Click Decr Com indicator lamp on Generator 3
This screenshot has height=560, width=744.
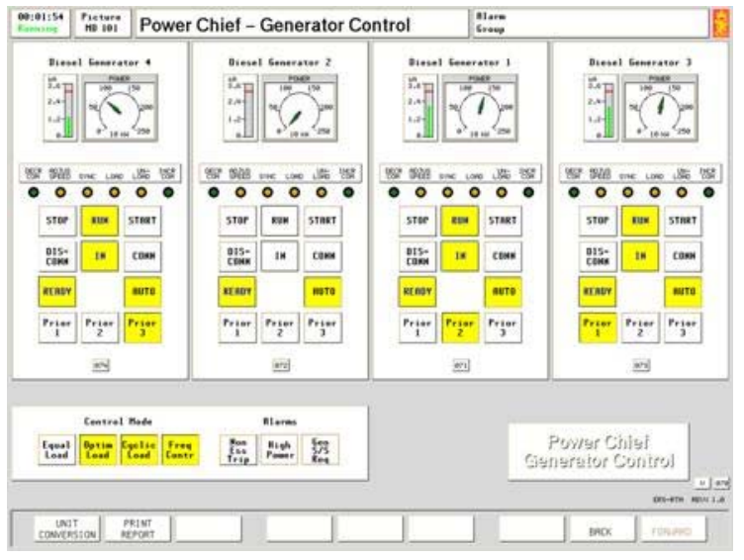pyautogui.click(x=574, y=191)
